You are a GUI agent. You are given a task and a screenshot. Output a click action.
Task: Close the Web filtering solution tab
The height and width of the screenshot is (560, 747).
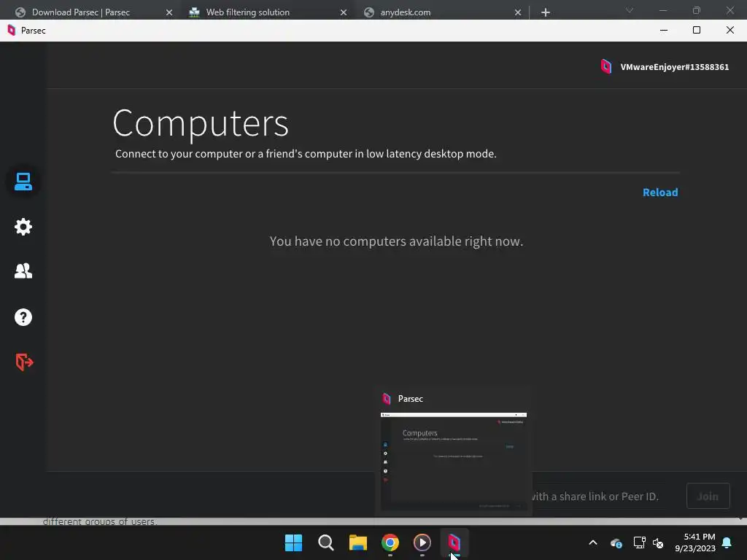[x=344, y=12]
